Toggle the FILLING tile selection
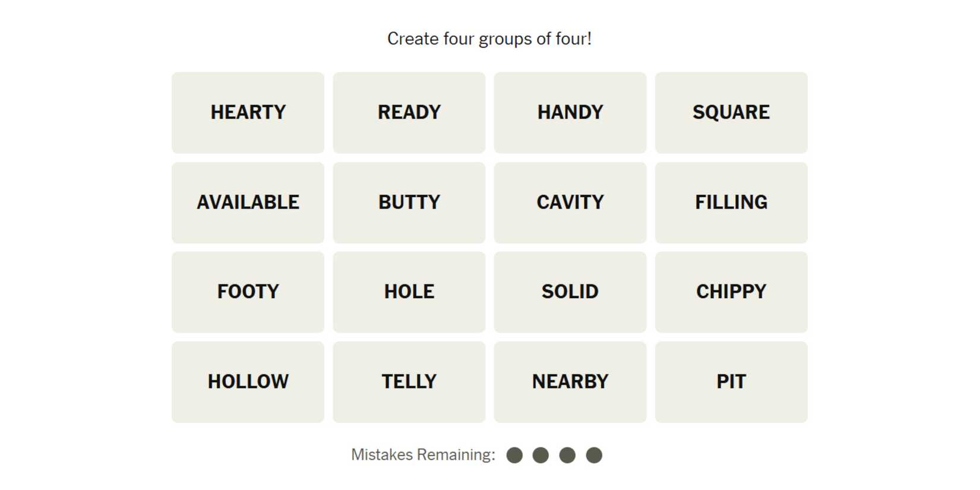Screen dimensions: 980x490 tap(731, 202)
